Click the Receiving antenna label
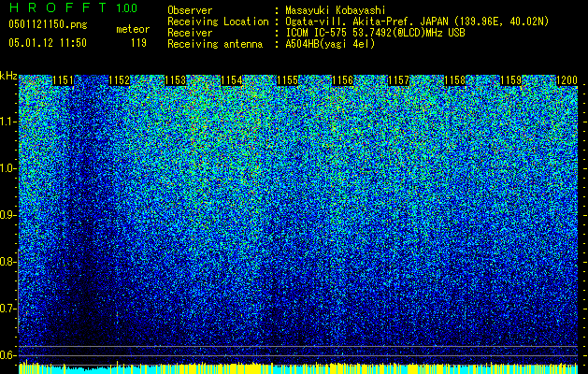This screenshot has height=374, width=588. click(215, 44)
